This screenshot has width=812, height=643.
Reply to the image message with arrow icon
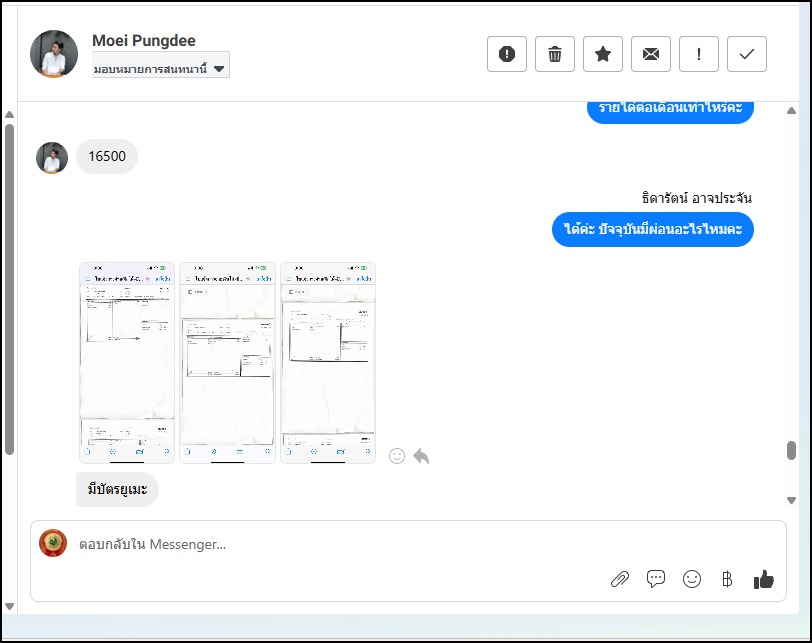point(422,456)
